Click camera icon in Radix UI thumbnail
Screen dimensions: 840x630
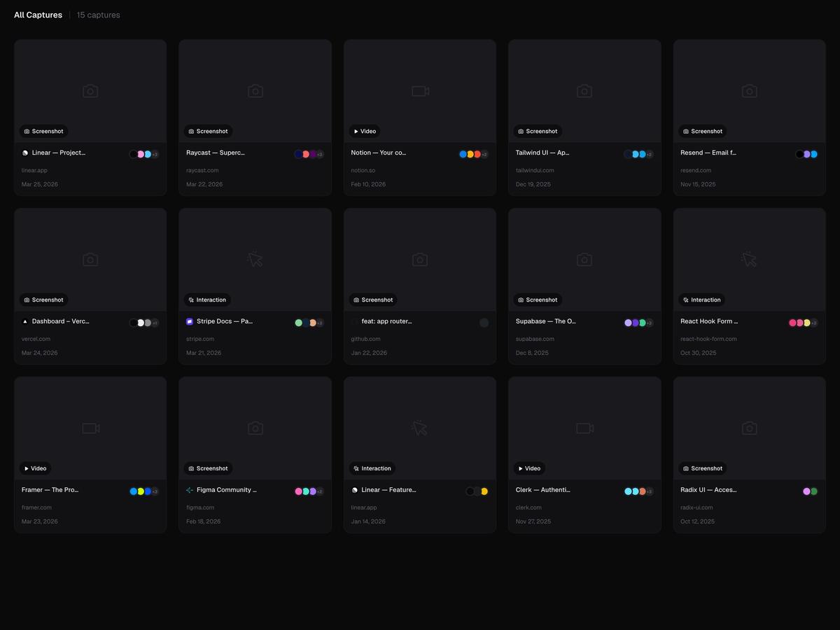point(749,428)
